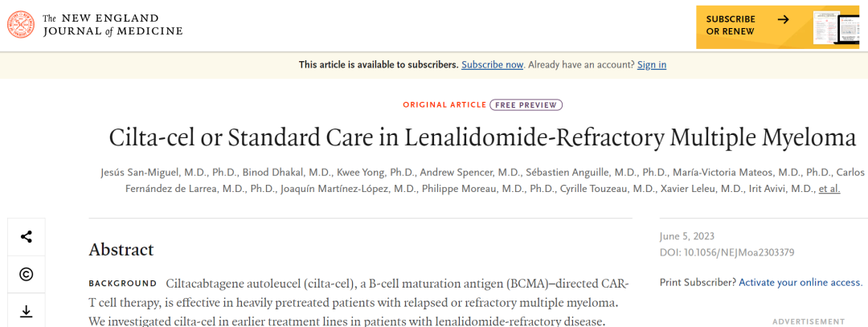The height and width of the screenshot is (327, 868).
Task: Click the Subscribe now link
Action: click(x=492, y=65)
